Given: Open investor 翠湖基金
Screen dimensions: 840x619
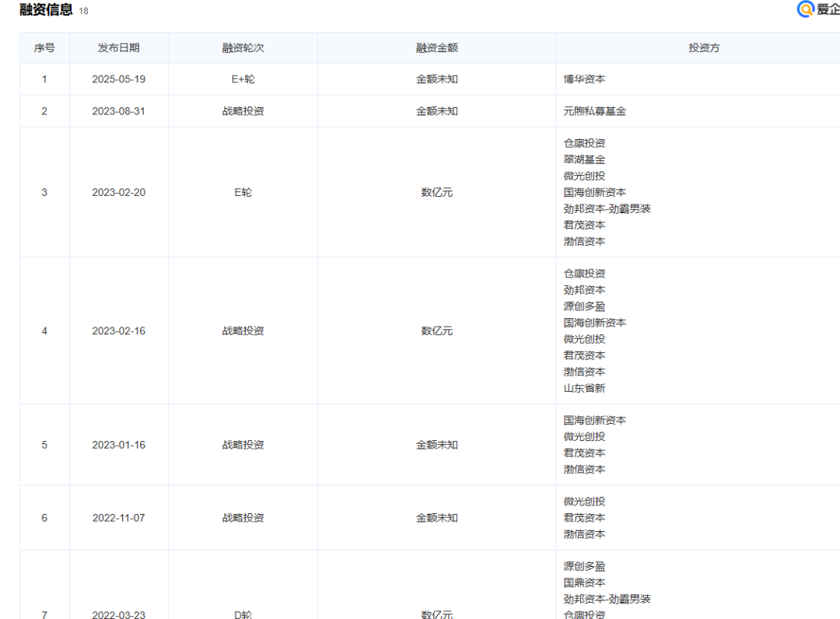Looking at the screenshot, I should tap(584, 159).
